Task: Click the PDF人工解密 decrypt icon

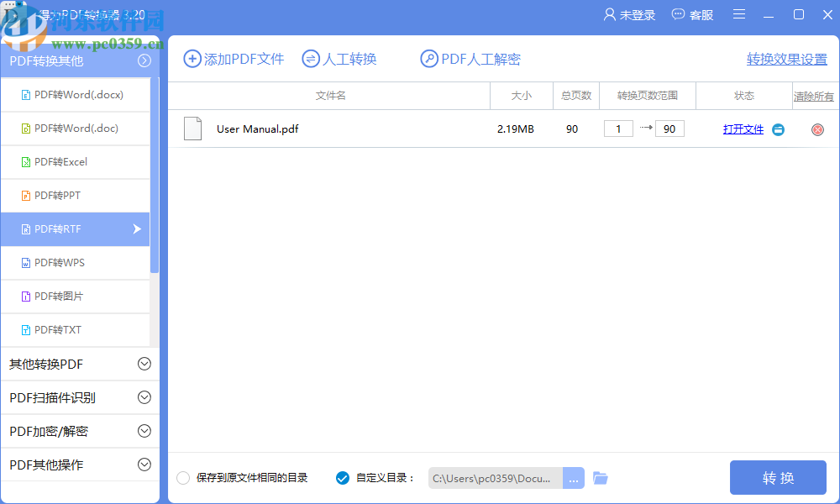Action: (x=430, y=59)
